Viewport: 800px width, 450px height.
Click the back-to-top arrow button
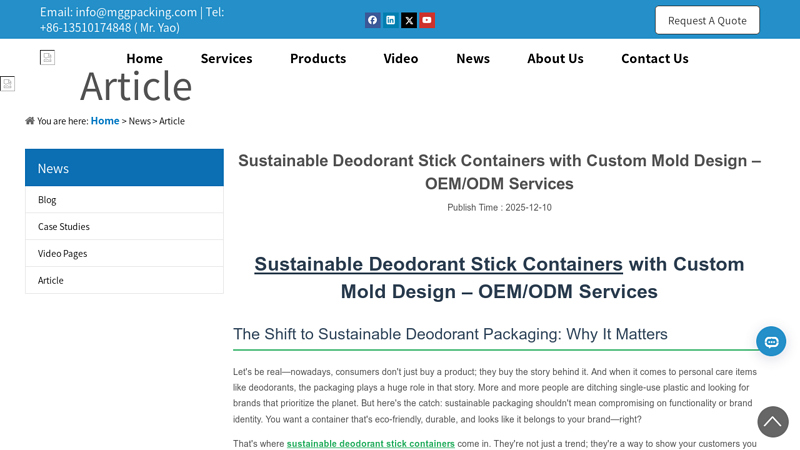773,422
